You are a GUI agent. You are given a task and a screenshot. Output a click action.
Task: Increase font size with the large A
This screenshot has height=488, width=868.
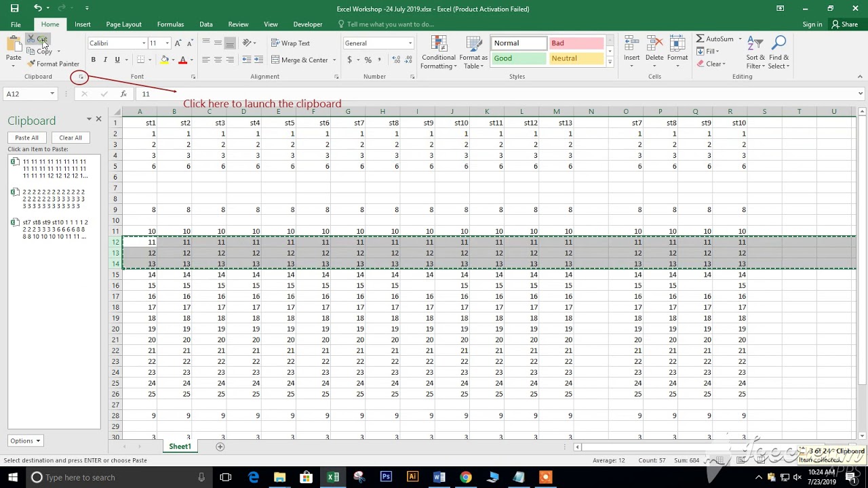click(178, 43)
